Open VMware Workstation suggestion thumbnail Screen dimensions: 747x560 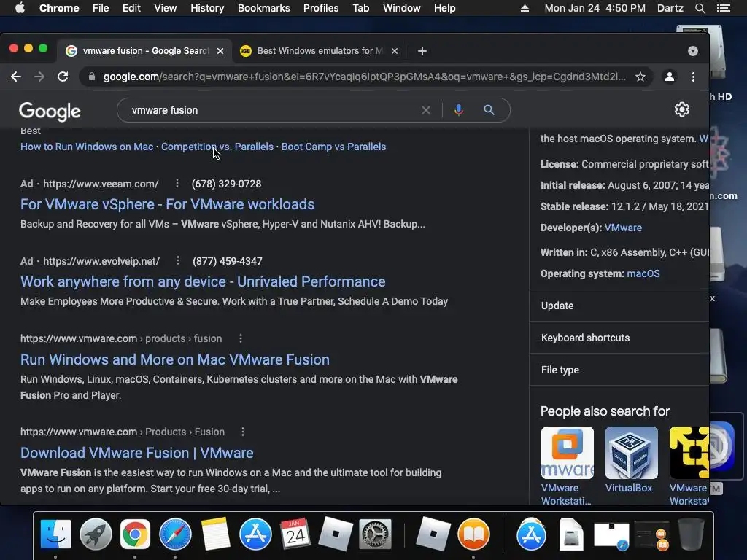click(x=568, y=453)
